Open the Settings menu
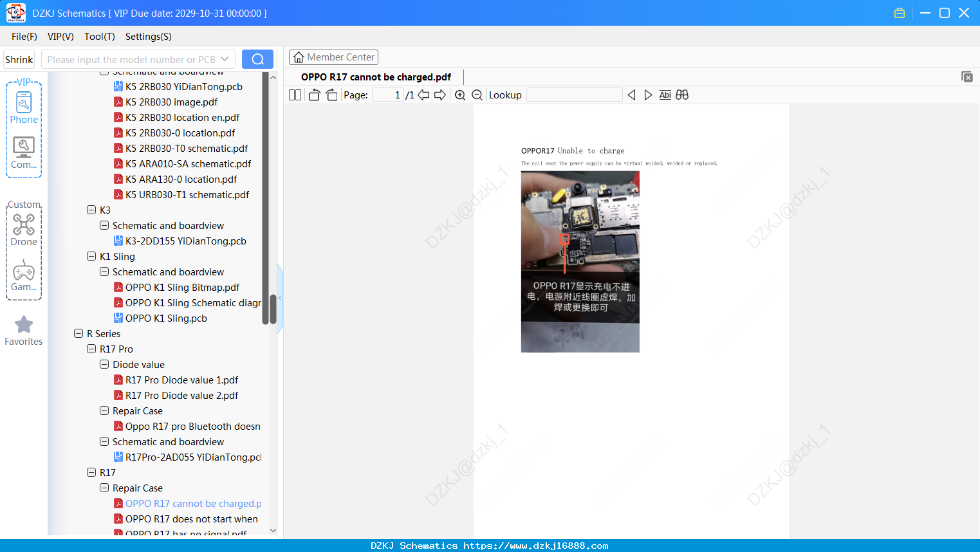This screenshot has width=980, height=552. (x=149, y=37)
